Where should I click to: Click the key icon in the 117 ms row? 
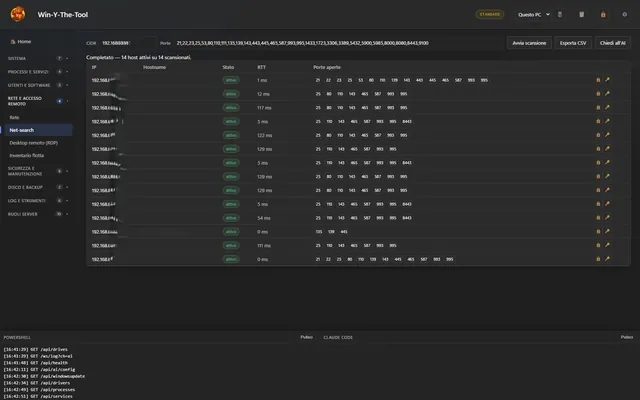[x=607, y=108]
